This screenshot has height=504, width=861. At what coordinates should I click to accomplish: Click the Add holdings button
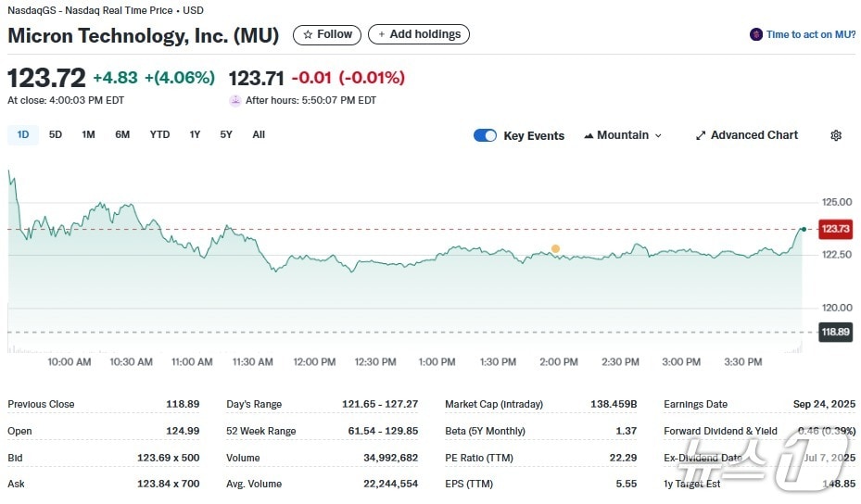(419, 34)
